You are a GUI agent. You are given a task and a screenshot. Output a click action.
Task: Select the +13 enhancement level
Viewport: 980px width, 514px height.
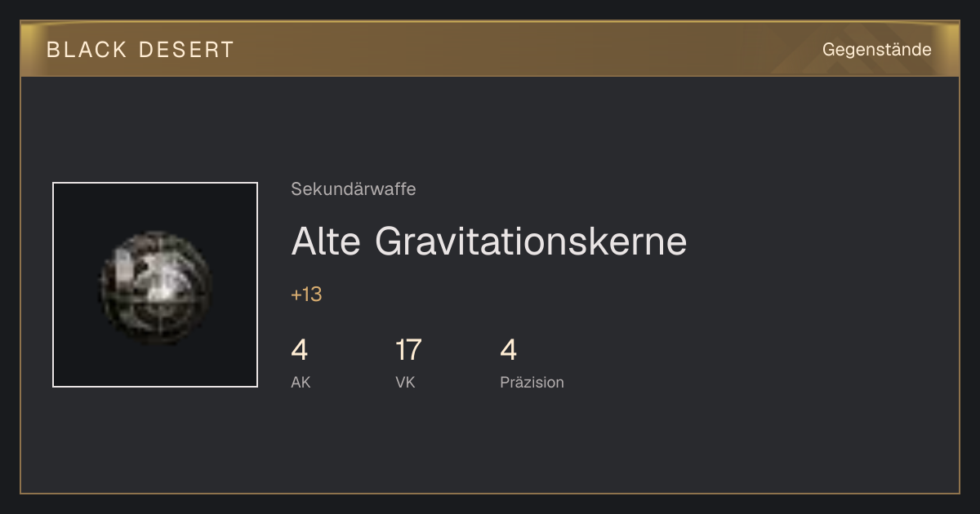(306, 295)
